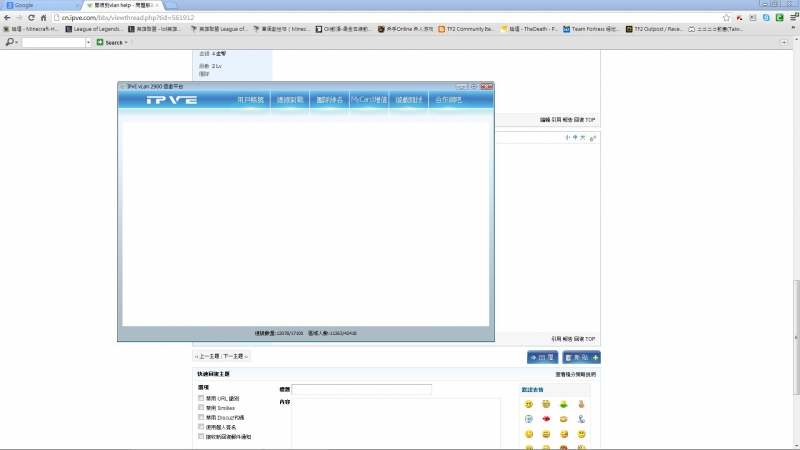Toggle the disable Smilies checkbox
800x450 pixels.
pos(201,408)
